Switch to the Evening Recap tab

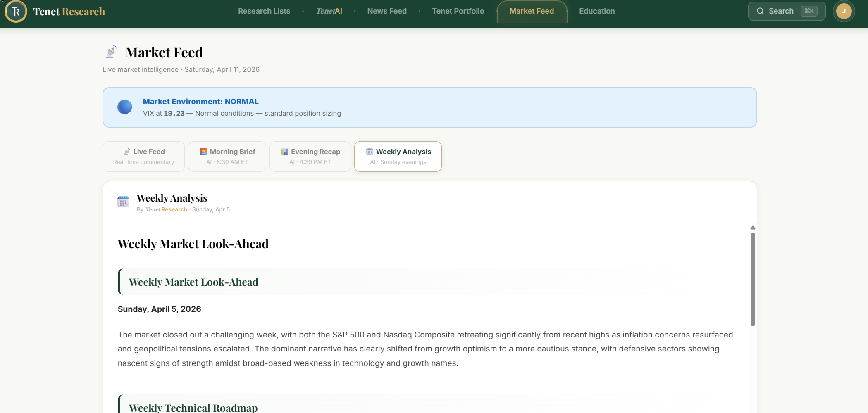310,157
